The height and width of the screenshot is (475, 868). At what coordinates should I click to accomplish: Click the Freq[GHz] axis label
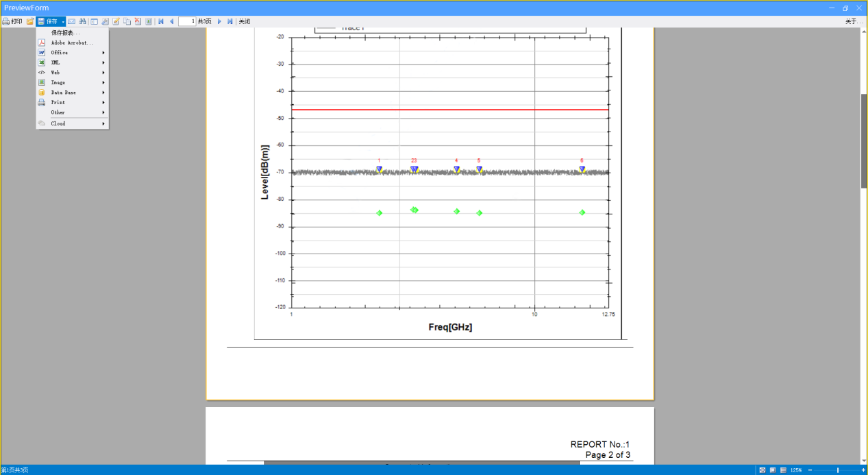pyautogui.click(x=450, y=327)
